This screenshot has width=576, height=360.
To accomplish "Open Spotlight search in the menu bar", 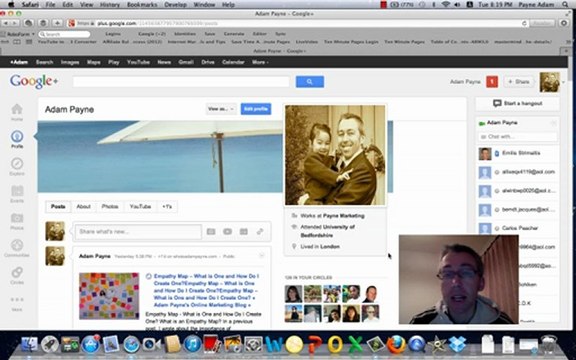I will tap(566, 5).
